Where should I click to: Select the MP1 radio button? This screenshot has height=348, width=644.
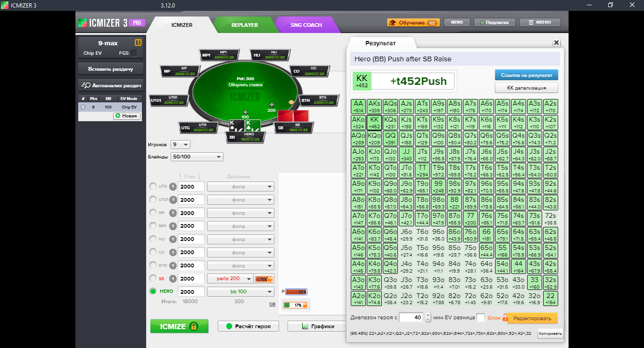[153, 226]
